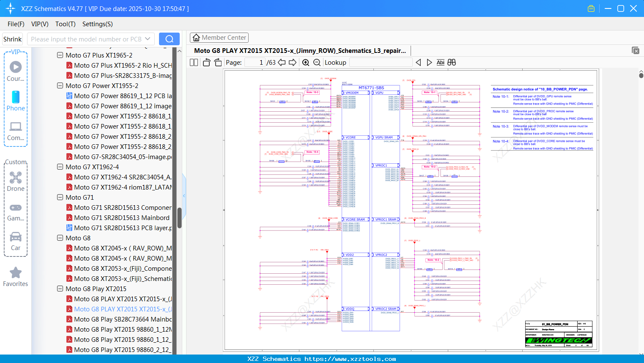The image size is (644, 363).
Task: Toggle the two-page side-by-side view
Action: [x=194, y=63]
